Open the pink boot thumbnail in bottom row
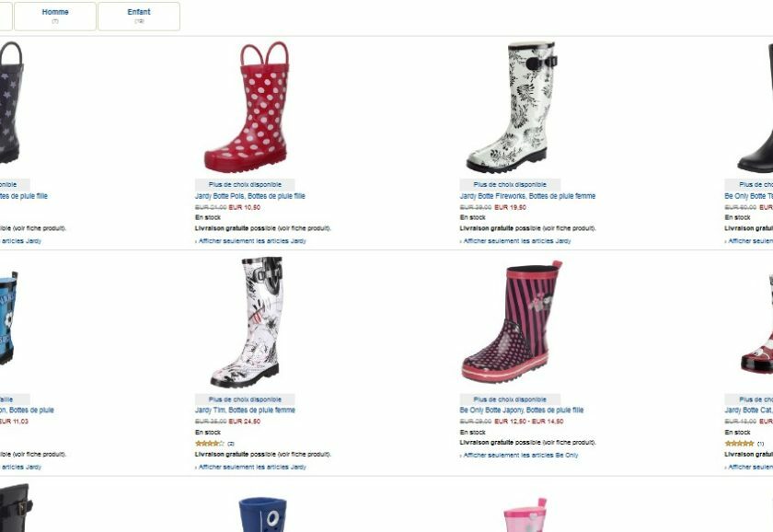Screen dimensions: 773x532 [x=525, y=515]
